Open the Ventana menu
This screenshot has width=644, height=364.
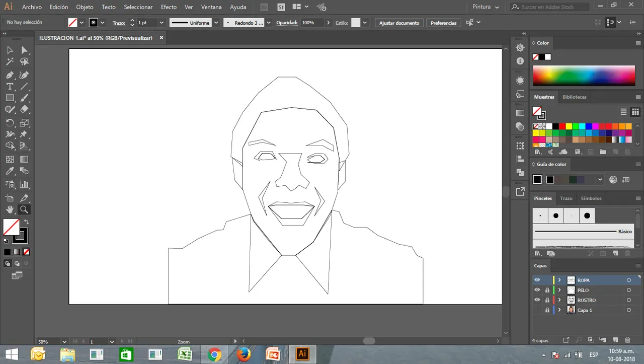211,7
